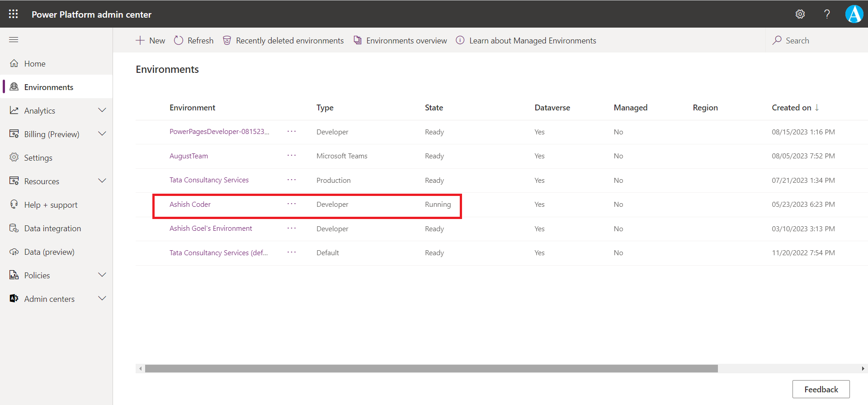Open the user account avatar
The image size is (868, 405).
tap(854, 14)
